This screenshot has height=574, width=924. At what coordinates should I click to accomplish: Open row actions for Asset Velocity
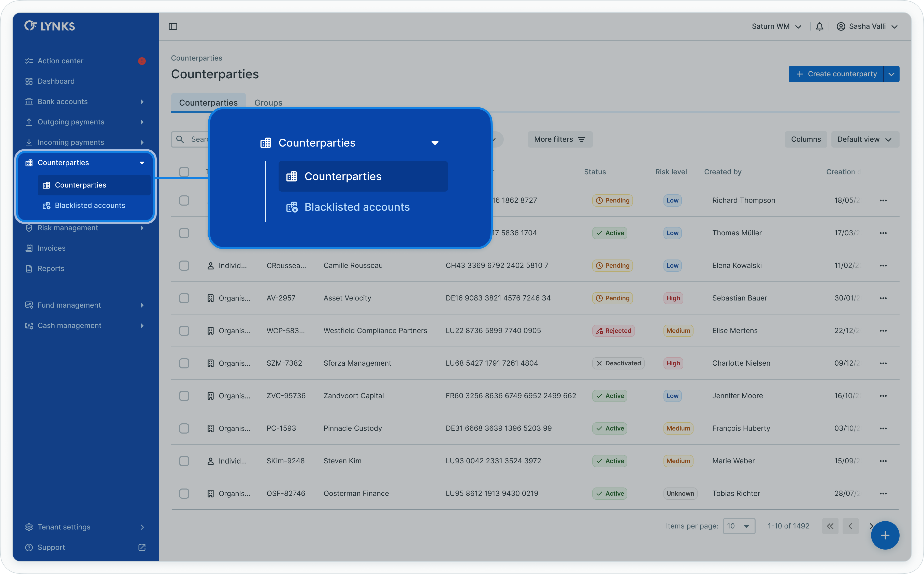883,298
